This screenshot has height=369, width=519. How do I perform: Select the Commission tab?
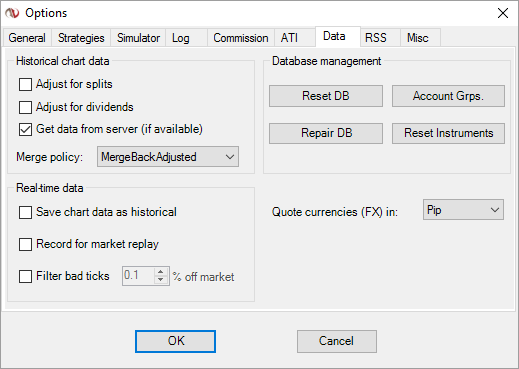click(x=241, y=38)
